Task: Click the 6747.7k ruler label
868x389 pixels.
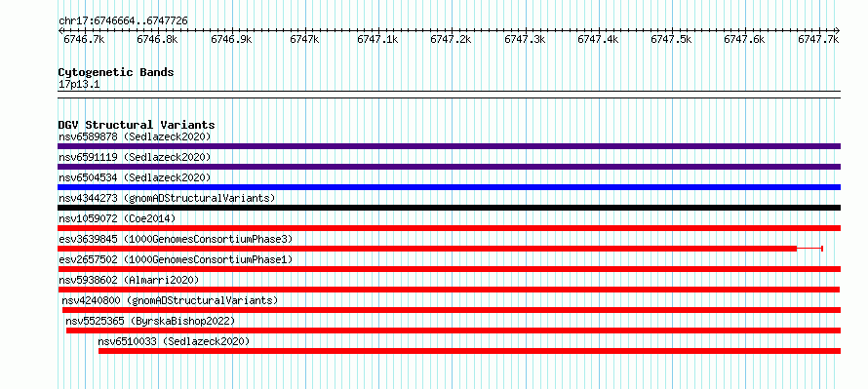Action: tap(818, 39)
